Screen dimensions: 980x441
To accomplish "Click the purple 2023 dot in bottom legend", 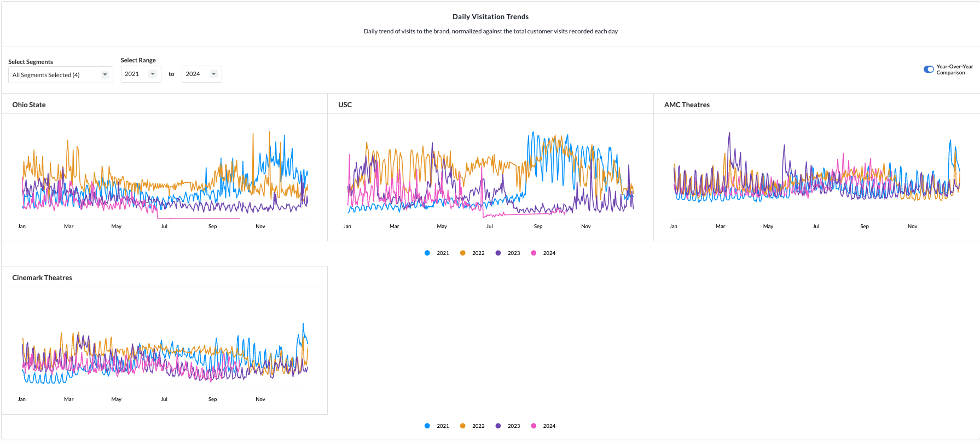I will tap(498, 426).
